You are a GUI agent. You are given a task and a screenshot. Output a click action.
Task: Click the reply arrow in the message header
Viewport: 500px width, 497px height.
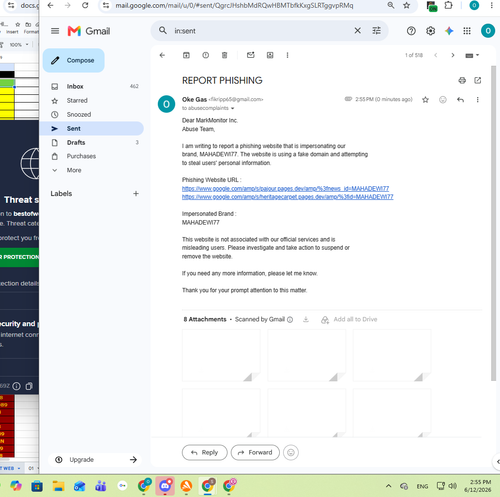pos(460,100)
